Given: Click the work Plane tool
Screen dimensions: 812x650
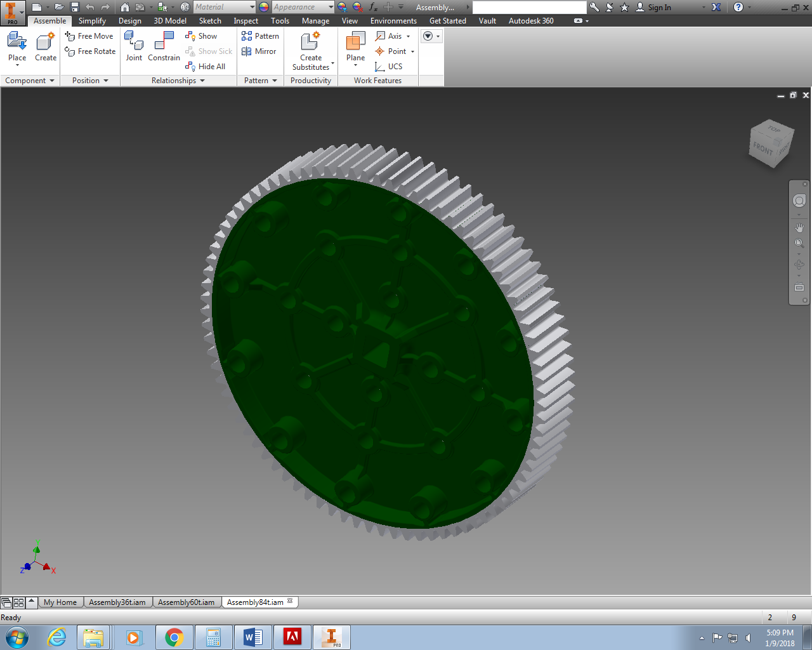Looking at the screenshot, I should pyautogui.click(x=356, y=48).
